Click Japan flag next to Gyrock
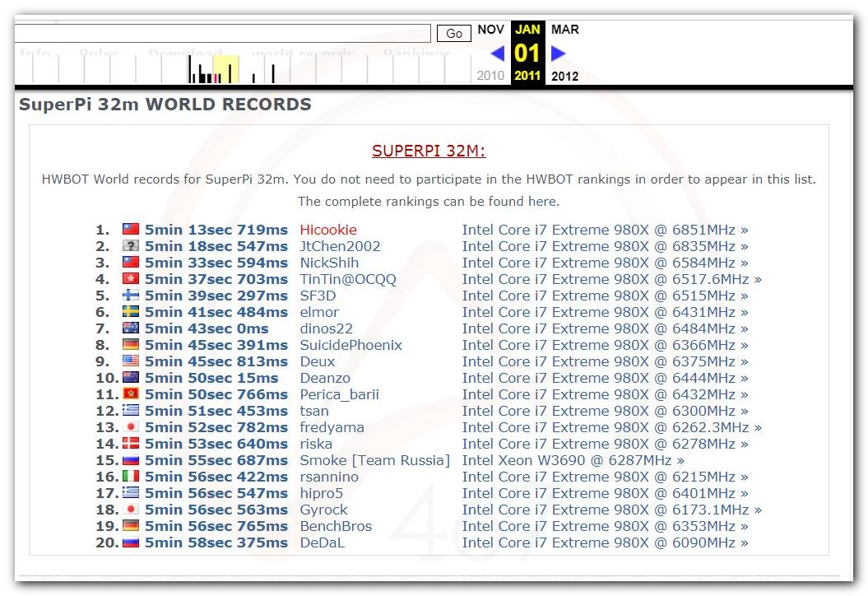The height and width of the screenshot is (596, 868). tap(131, 509)
